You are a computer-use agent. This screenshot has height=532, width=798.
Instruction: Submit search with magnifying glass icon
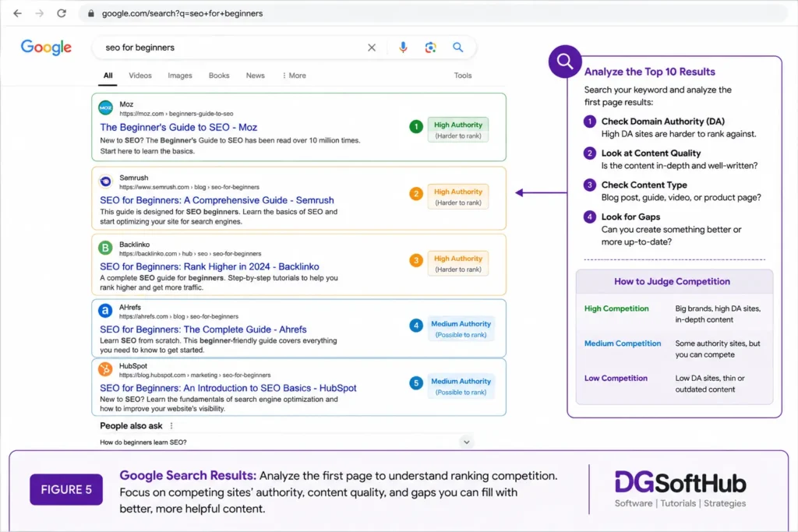click(x=458, y=48)
